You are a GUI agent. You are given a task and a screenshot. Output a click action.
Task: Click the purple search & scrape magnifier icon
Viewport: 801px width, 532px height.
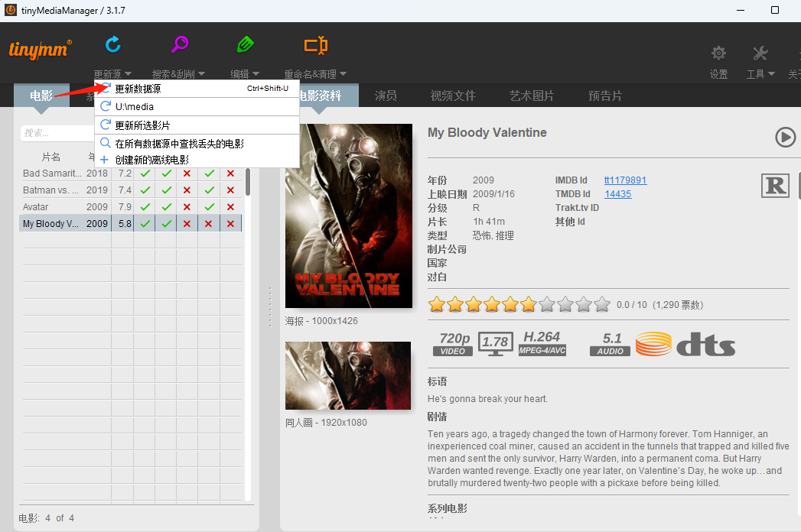(179, 45)
